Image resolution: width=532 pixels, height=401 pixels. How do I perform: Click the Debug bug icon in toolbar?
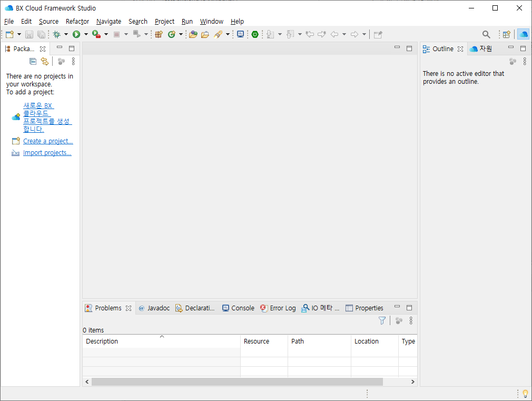coord(56,34)
